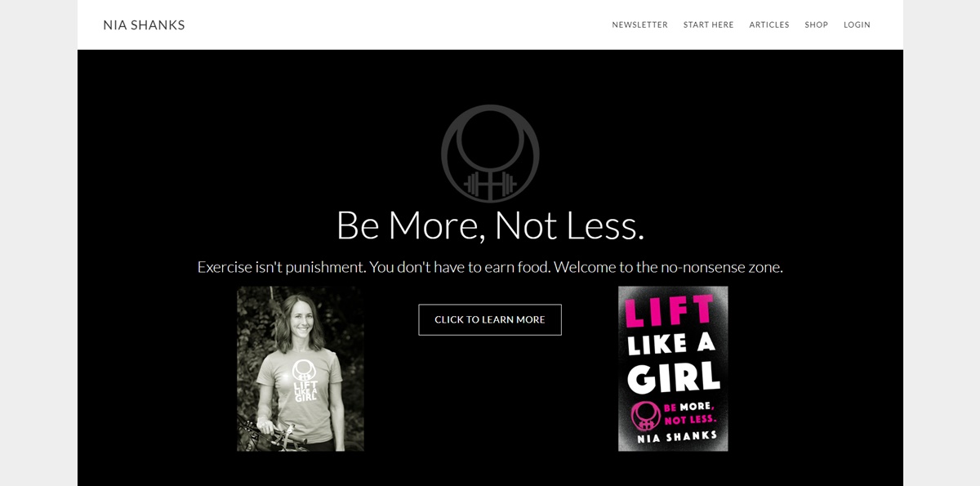Click the pink logo on book cover
Screen dimensions: 980x486
click(x=645, y=415)
